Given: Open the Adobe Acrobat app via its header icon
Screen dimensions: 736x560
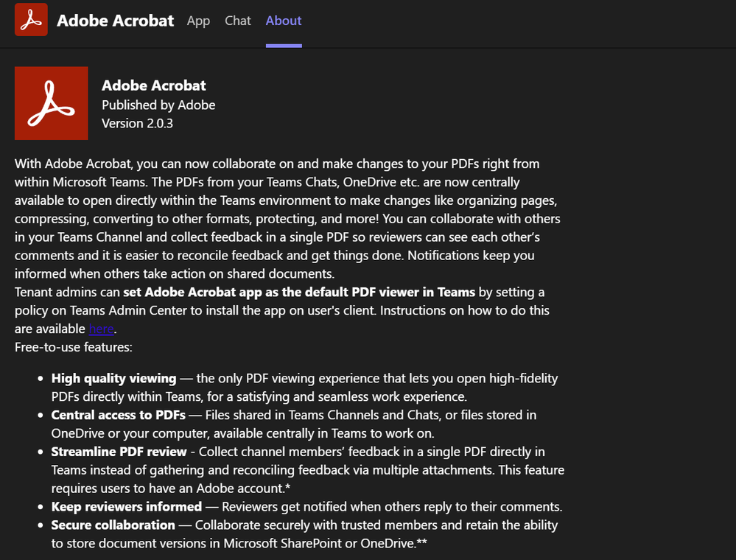Looking at the screenshot, I should (x=30, y=20).
